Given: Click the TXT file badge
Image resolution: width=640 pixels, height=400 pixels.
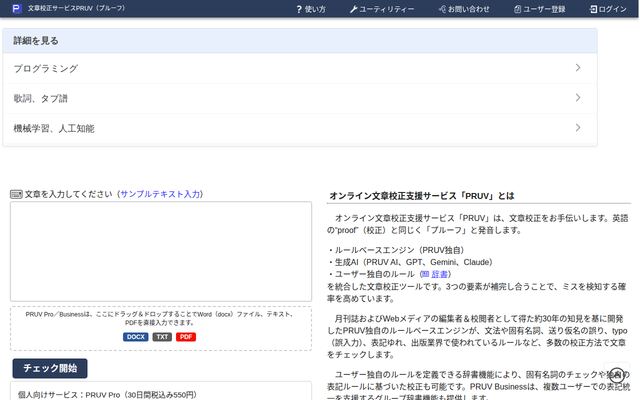Looking at the screenshot, I should coord(162,337).
